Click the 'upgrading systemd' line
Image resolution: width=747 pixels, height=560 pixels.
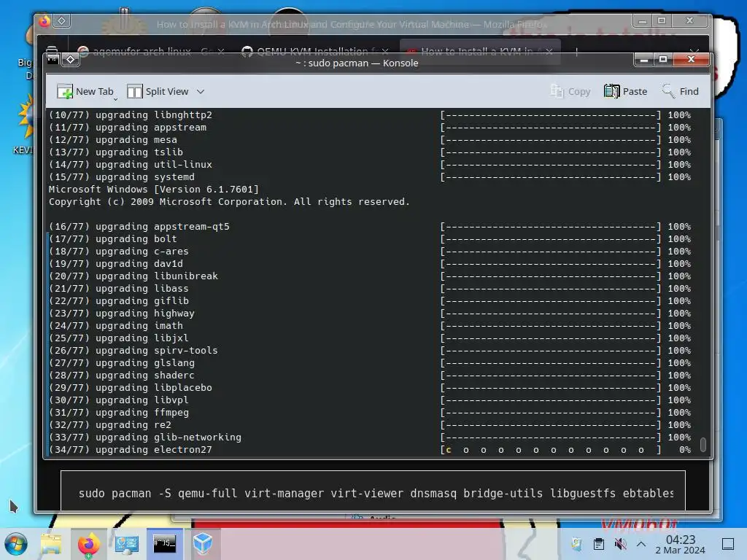click(370, 176)
